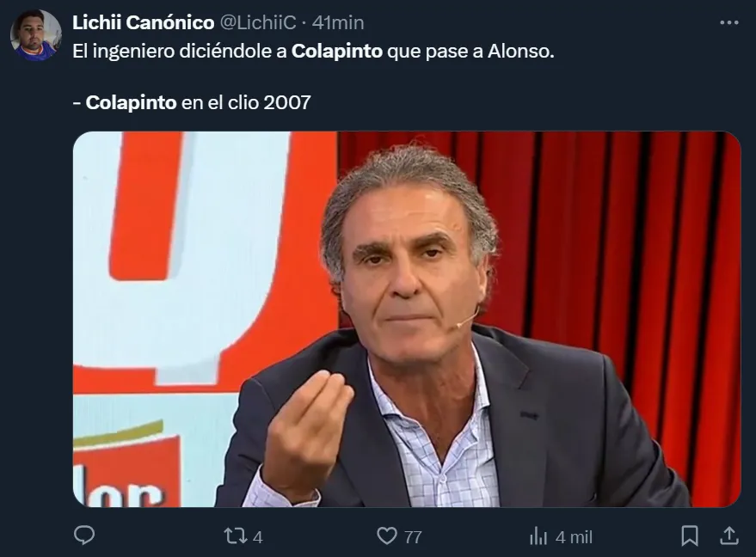
Task: Click bold Colapinto before "que pase"
Action: pos(337,51)
